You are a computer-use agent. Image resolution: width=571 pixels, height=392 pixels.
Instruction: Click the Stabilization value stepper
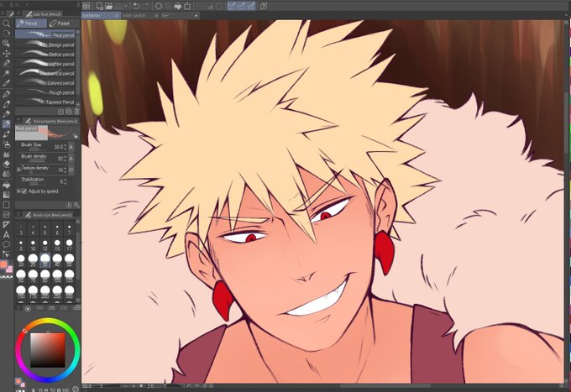pyautogui.click(x=65, y=181)
